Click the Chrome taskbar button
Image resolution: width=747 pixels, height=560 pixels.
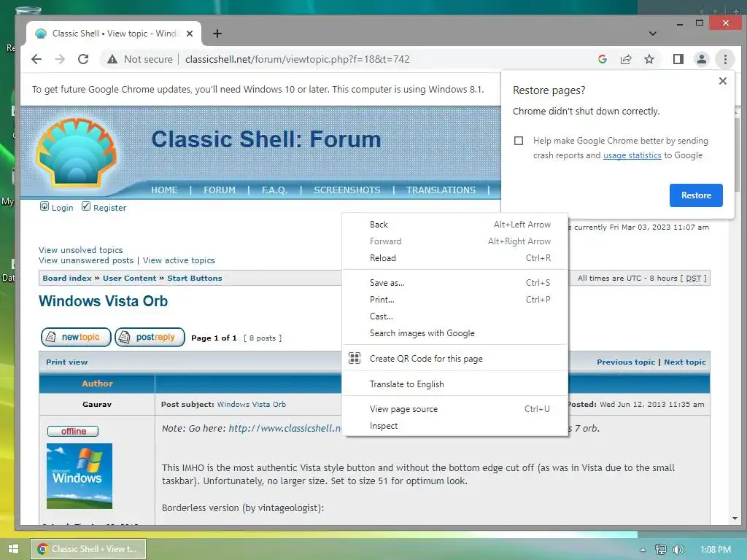[x=88, y=549]
